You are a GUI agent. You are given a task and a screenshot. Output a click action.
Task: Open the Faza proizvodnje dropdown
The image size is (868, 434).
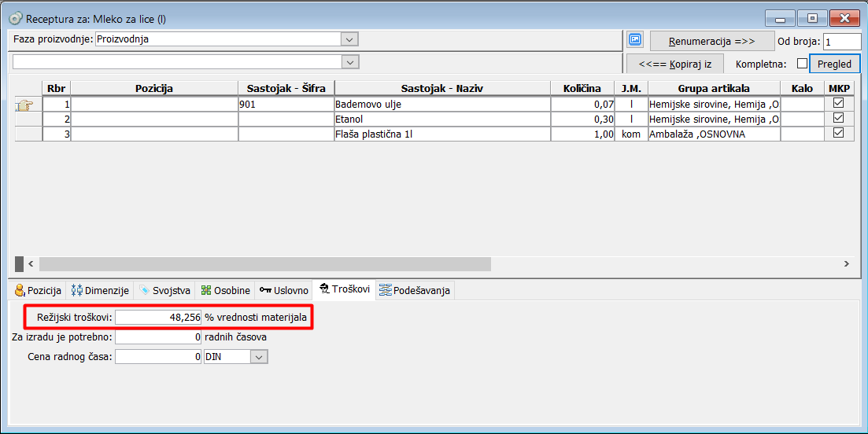tap(349, 39)
